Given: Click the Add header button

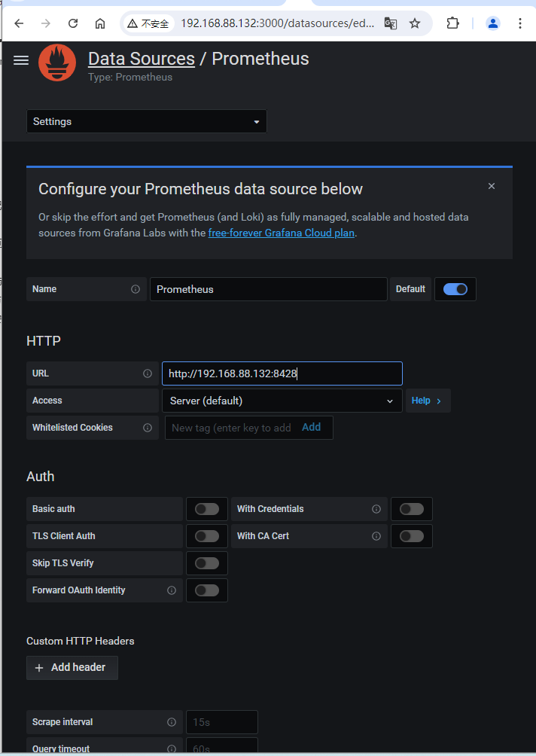Looking at the screenshot, I should [x=72, y=667].
